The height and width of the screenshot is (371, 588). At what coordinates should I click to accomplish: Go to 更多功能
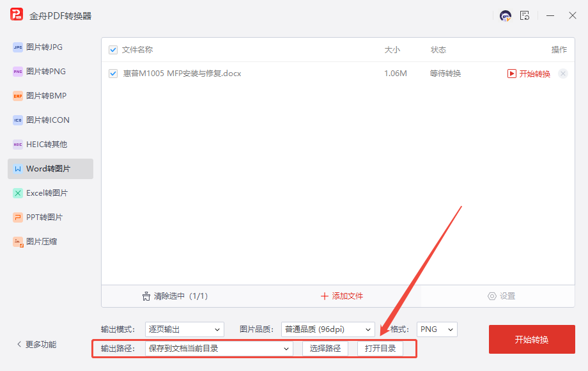tap(41, 344)
